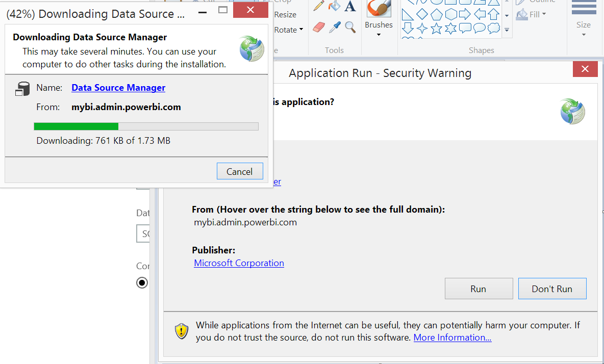Choose the hexagon shape

pos(450,15)
